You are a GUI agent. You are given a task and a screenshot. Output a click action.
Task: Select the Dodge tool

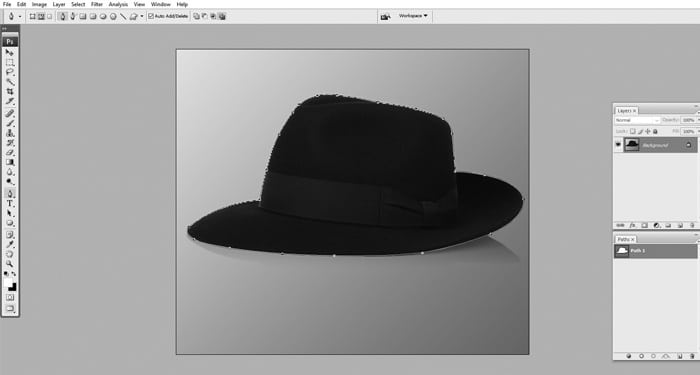(x=9, y=182)
